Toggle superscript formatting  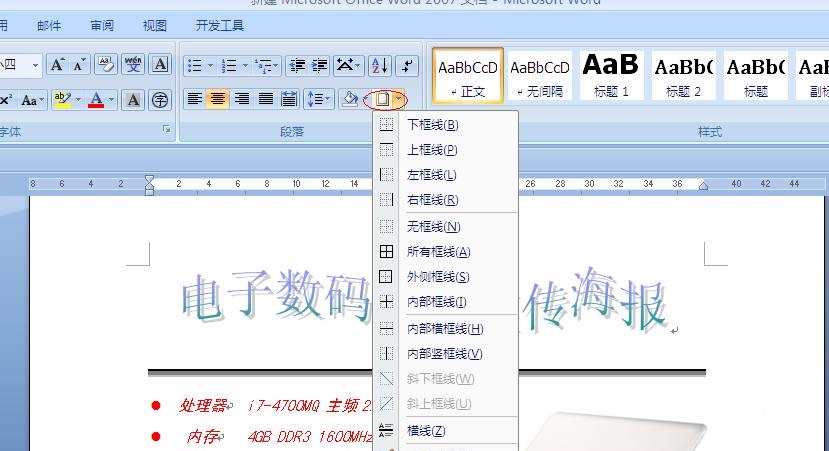click(6, 99)
